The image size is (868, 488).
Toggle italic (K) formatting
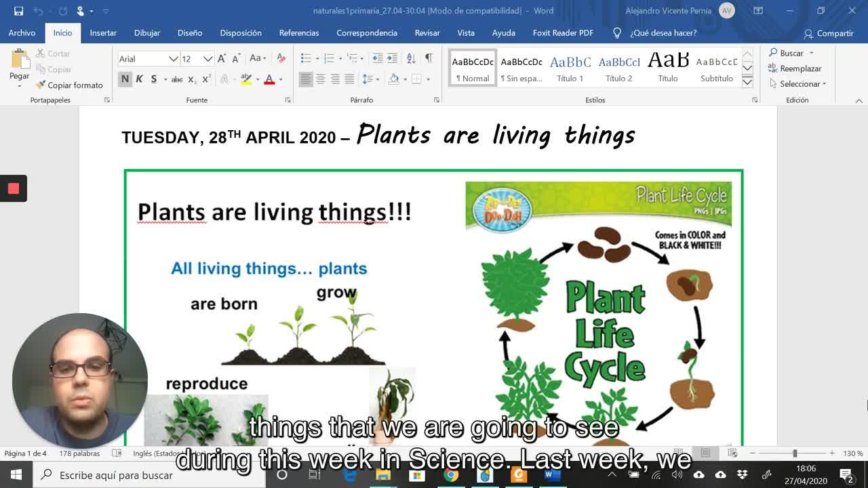click(139, 79)
